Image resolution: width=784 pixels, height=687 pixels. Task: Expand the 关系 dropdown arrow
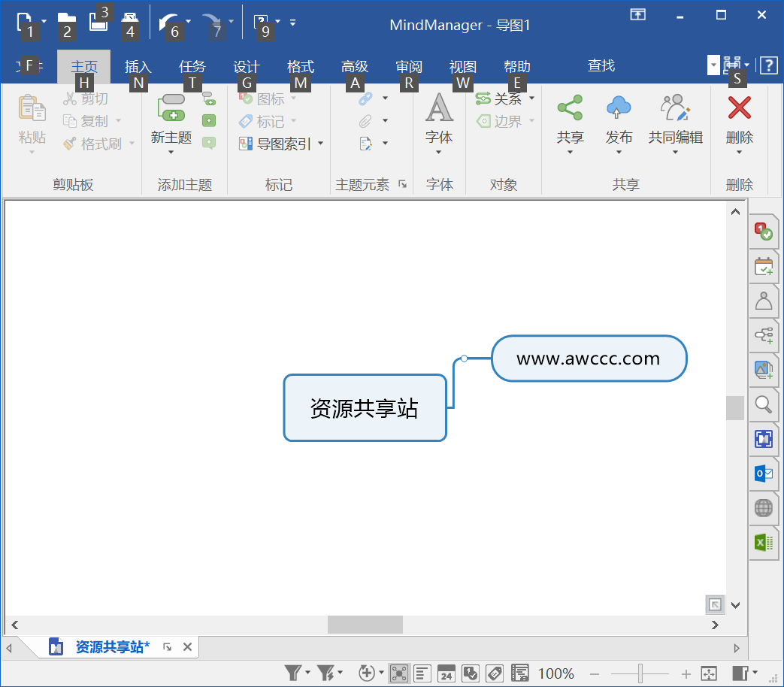pyautogui.click(x=531, y=98)
